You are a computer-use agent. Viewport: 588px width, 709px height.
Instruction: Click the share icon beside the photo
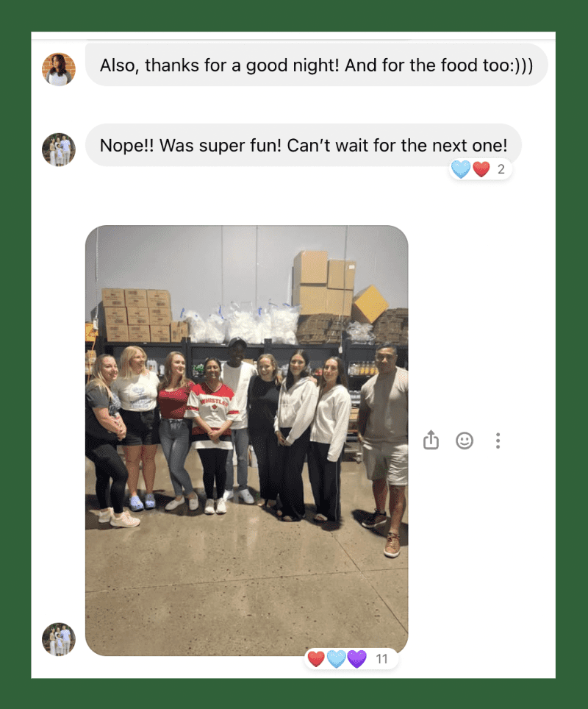431,440
